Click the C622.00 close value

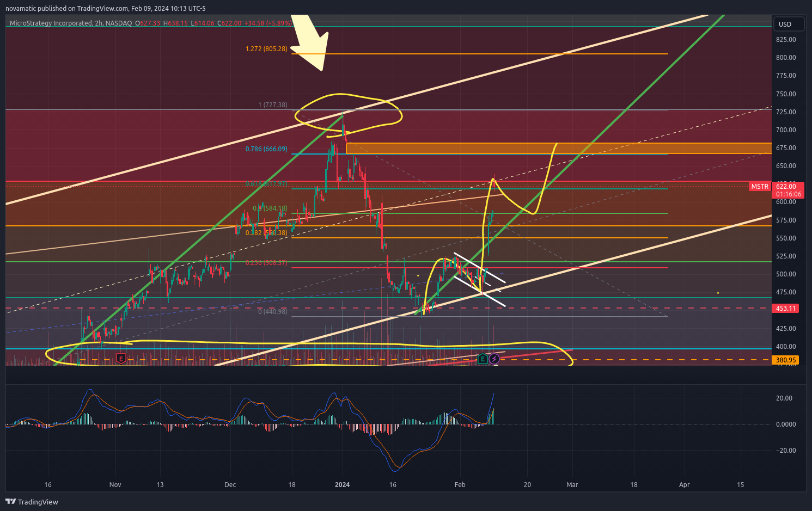click(229, 23)
